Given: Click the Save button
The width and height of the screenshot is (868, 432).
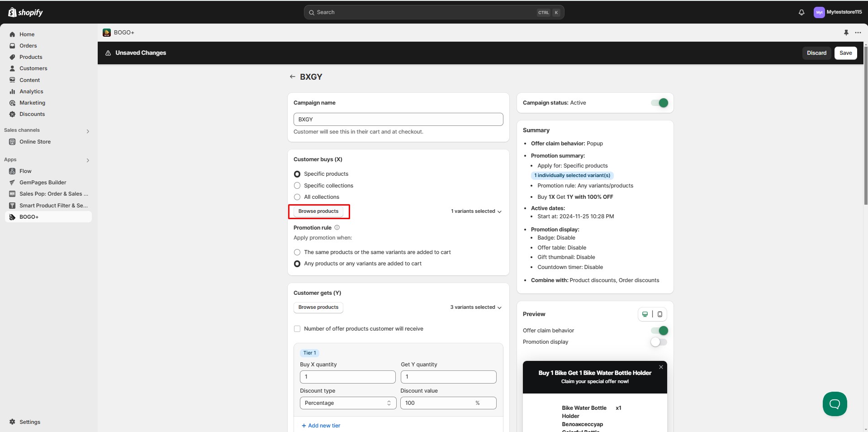Looking at the screenshot, I should tap(845, 53).
